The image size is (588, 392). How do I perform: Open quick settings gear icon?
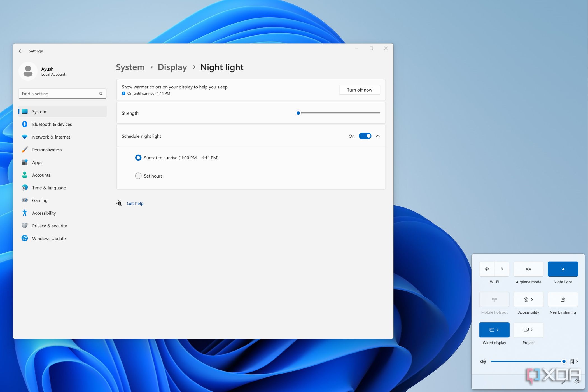[577, 381]
